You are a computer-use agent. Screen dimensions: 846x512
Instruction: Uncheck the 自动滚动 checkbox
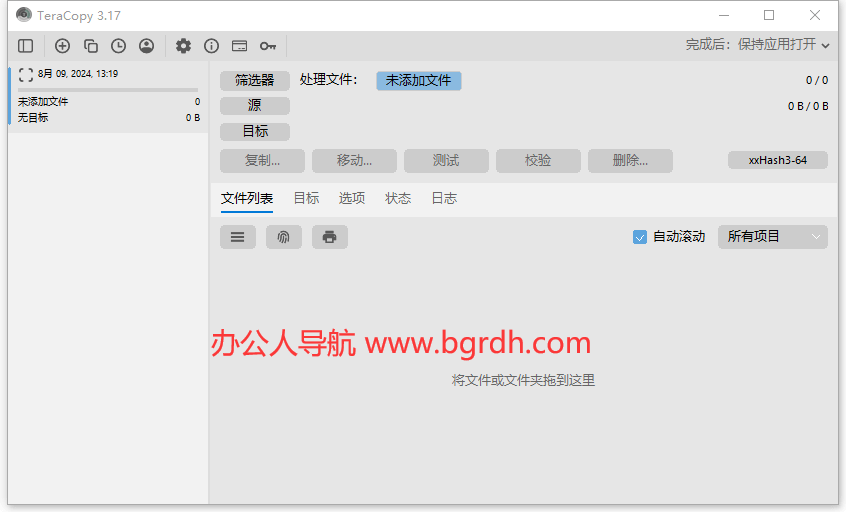pyautogui.click(x=640, y=237)
